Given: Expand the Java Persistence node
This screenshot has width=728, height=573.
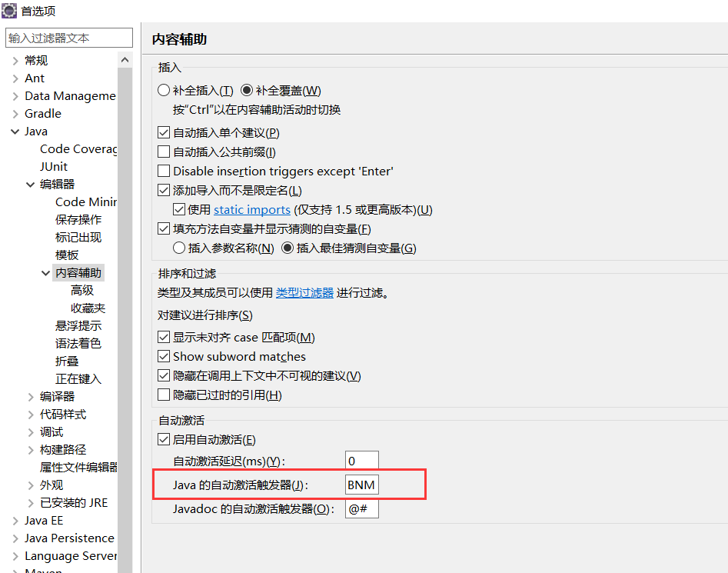Looking at the screenshot, I should [x=15, y=538].
